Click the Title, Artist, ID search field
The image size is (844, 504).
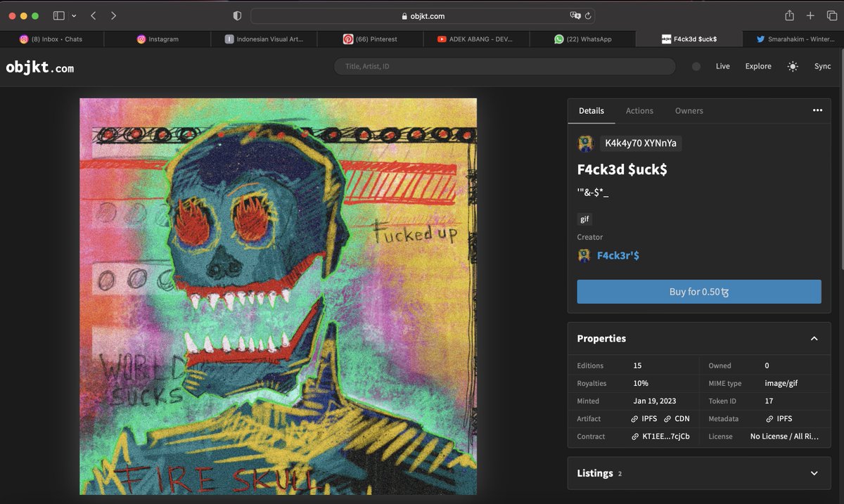point(504,65)
